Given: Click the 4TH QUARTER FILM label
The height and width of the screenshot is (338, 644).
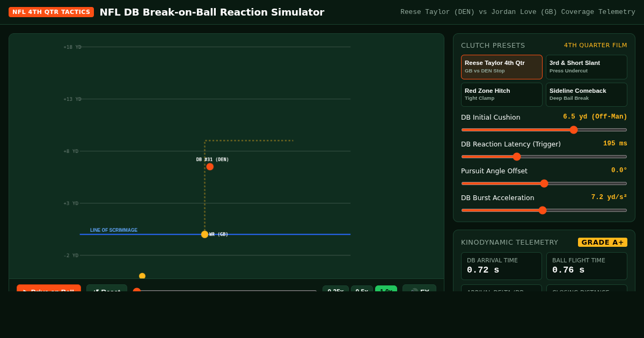Looking at the screenshot, I should click(596, 46).
